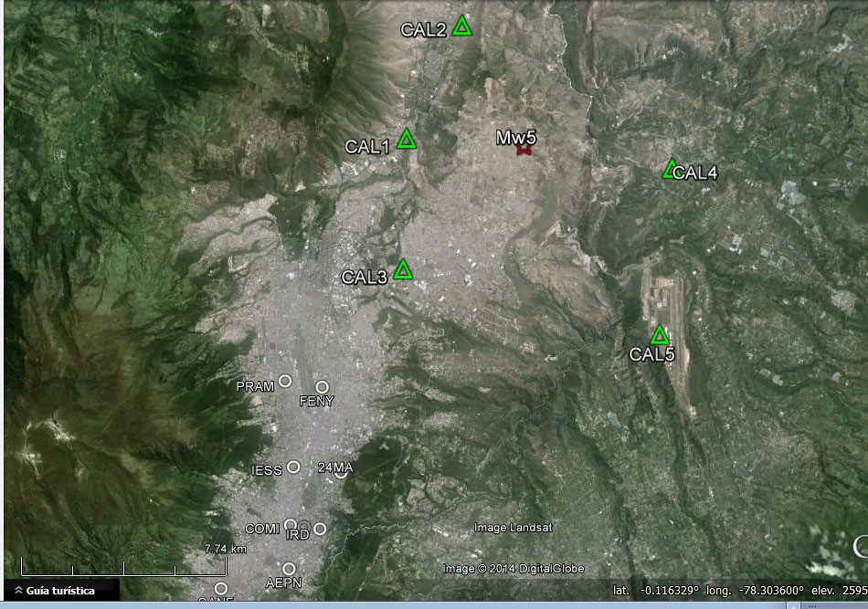
Task: Click the "elev." readout in status bar
Action: pos(822,590)
